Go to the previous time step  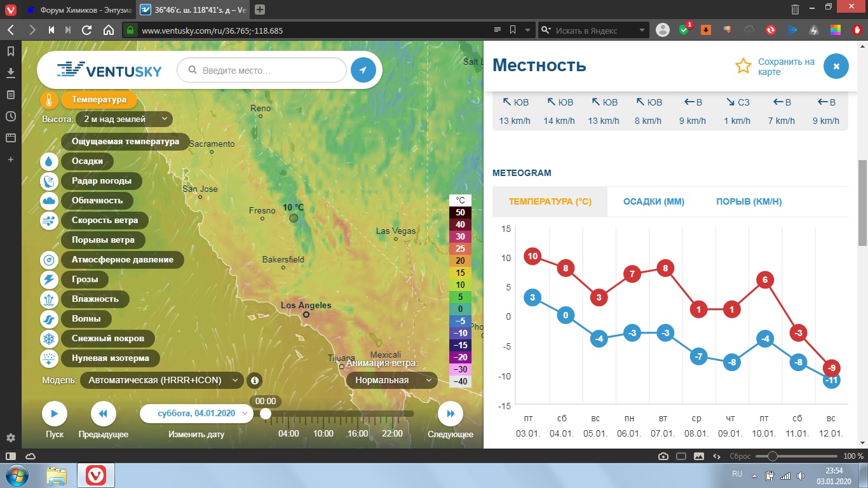point(103,414)
